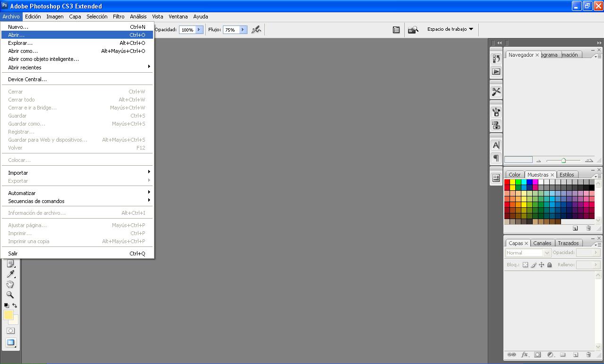The width and height of the screenshot is (604, 364).
Task: Open the Brushes panel icon in dock
Action: 496,112
